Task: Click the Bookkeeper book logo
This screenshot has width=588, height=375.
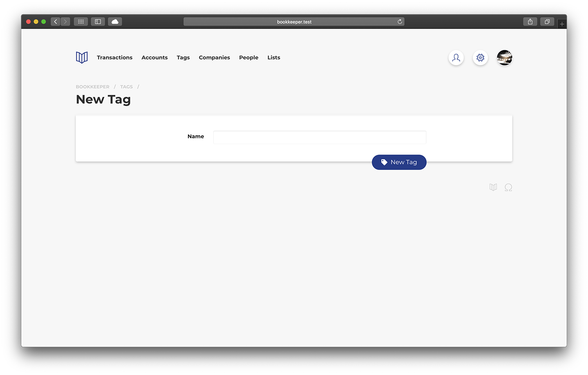Action: (82, 58)
